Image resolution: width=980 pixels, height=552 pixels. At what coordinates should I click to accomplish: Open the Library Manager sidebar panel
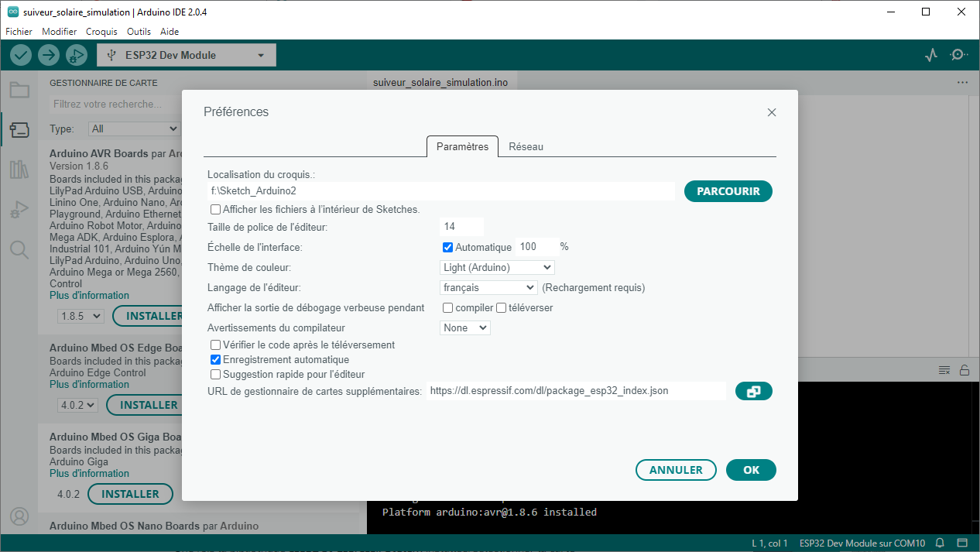tap(19, 170)
